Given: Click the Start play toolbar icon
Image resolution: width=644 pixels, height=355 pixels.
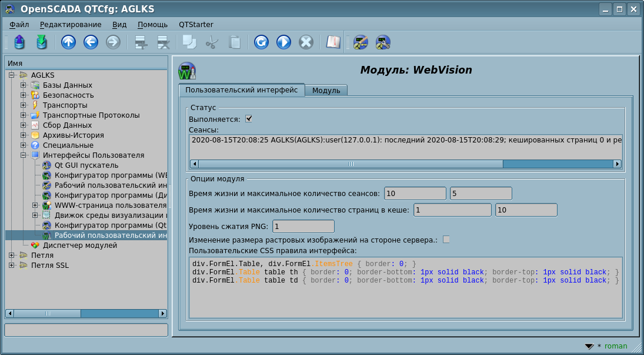Looking at the screenshot, I should 283,42.
